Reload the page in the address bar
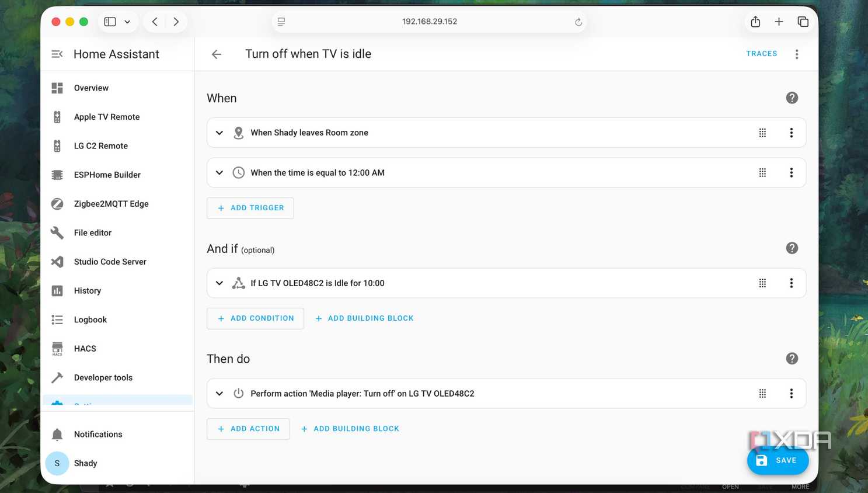868x493 pixels. [578, 22]
